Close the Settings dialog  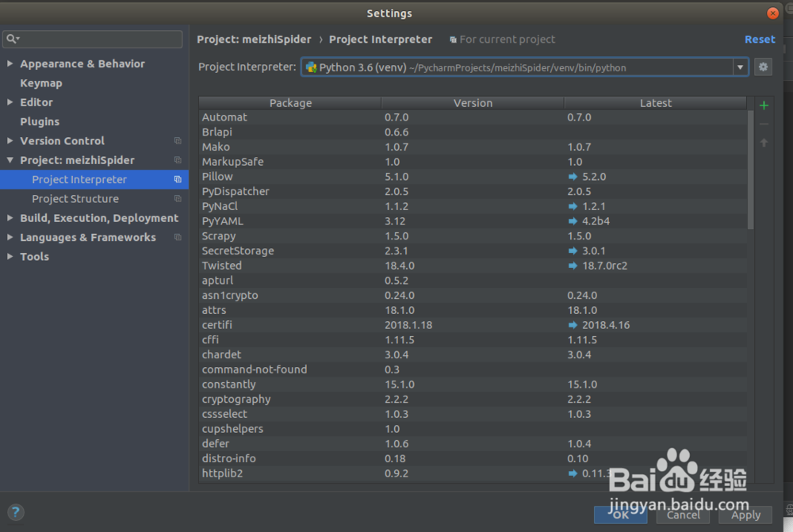tap(772, 13)
